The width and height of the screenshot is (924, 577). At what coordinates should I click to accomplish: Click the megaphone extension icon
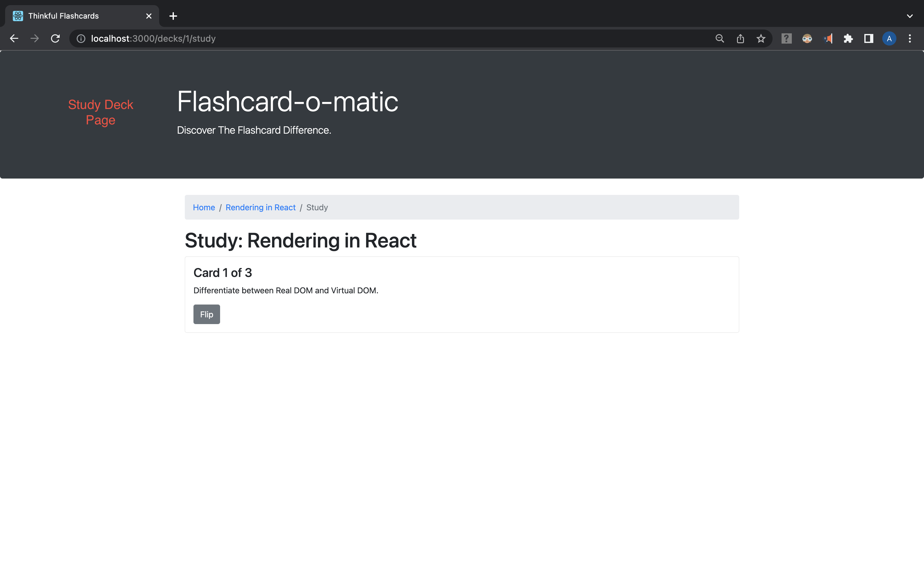tap(828, 38)
